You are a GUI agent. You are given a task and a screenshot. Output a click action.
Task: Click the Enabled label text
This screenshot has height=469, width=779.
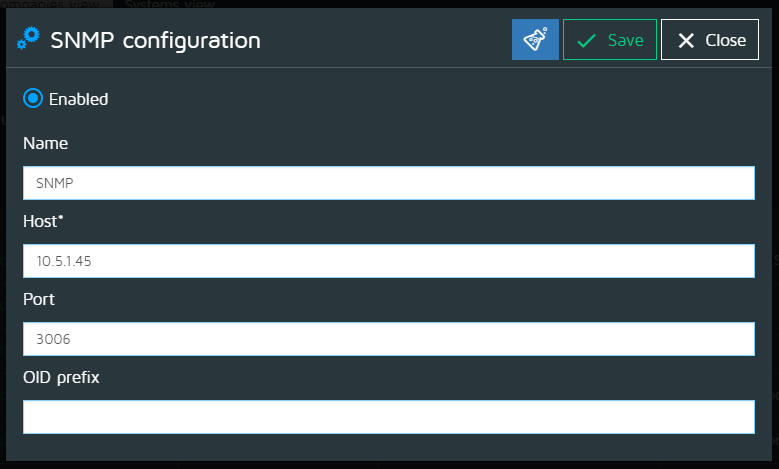pos(78,99)
